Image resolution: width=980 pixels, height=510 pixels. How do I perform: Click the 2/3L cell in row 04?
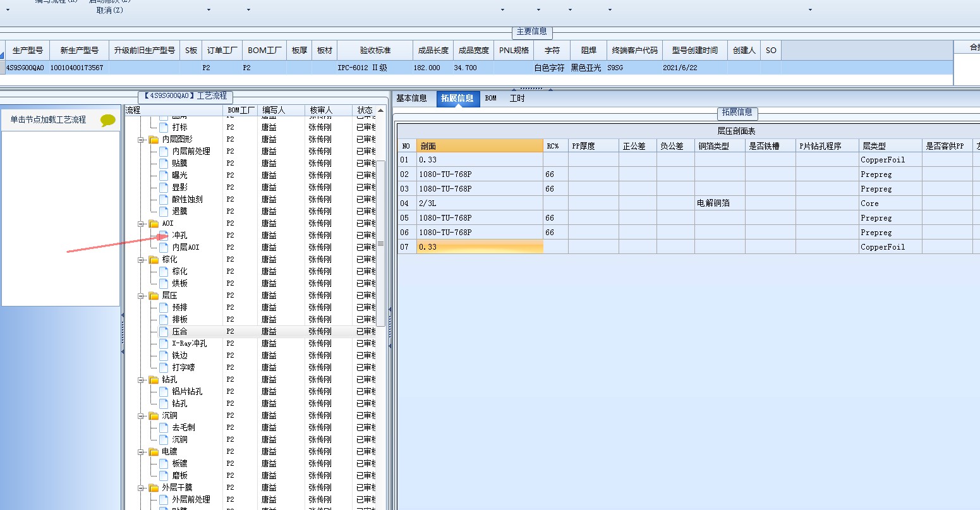pos(480,203)
